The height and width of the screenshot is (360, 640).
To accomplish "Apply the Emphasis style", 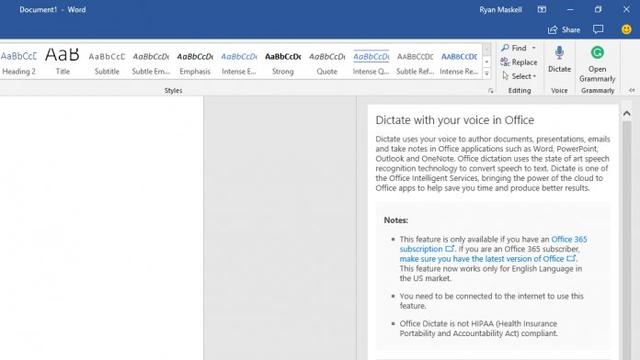I will point(195,62).
